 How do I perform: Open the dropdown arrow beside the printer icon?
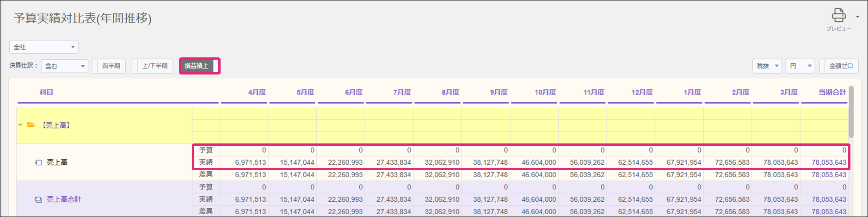coord(857,17)
